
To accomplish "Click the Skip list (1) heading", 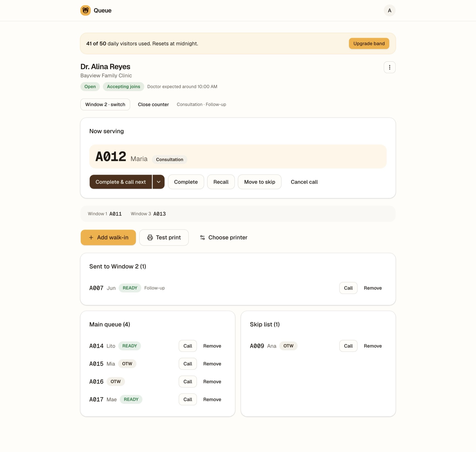I will (x=265, y=324).
